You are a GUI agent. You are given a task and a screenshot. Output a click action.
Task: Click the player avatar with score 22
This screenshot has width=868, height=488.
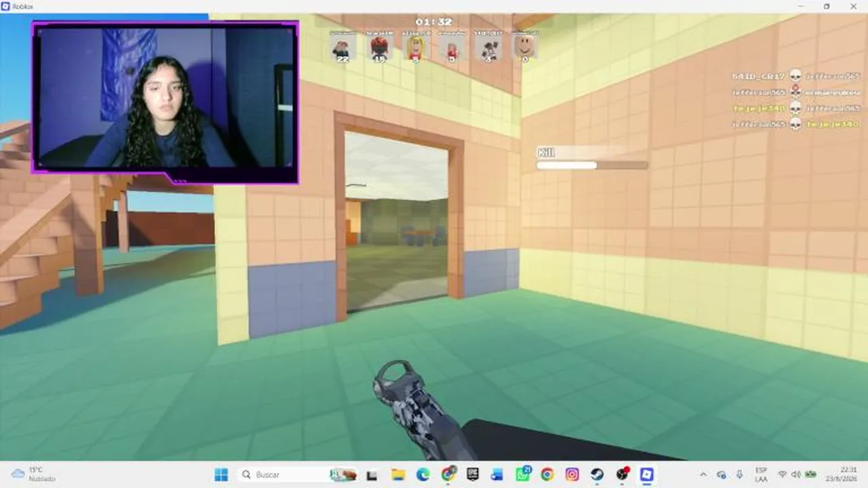(343, 47)
